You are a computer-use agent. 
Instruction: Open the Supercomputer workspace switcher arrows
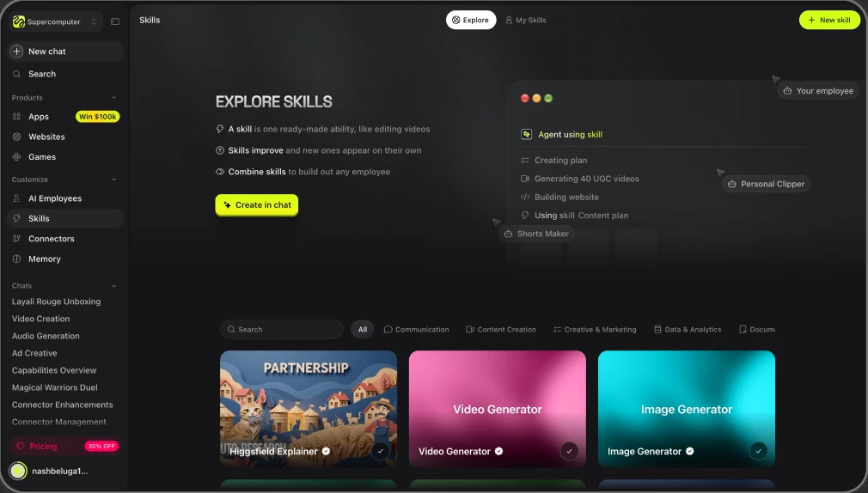tap(94, 21)
